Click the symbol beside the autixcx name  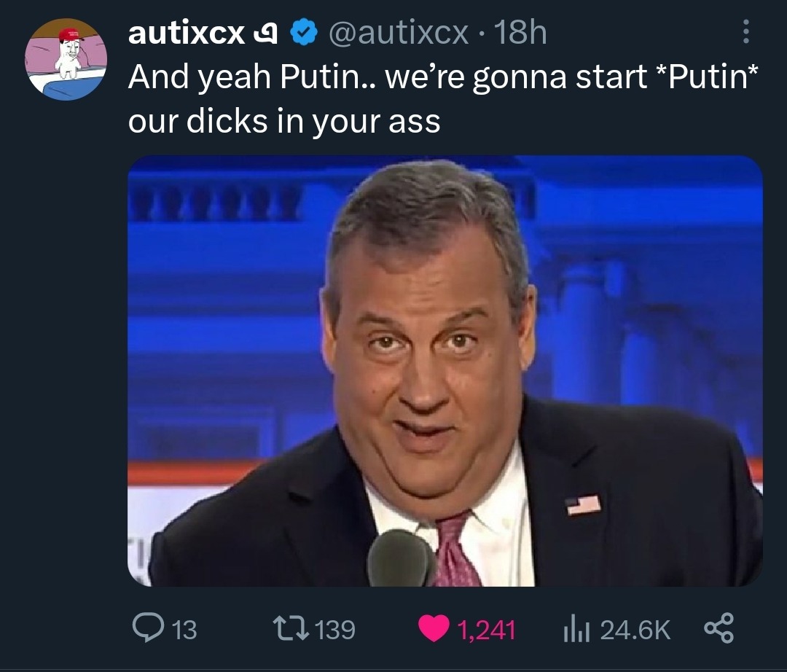(265, 33)
